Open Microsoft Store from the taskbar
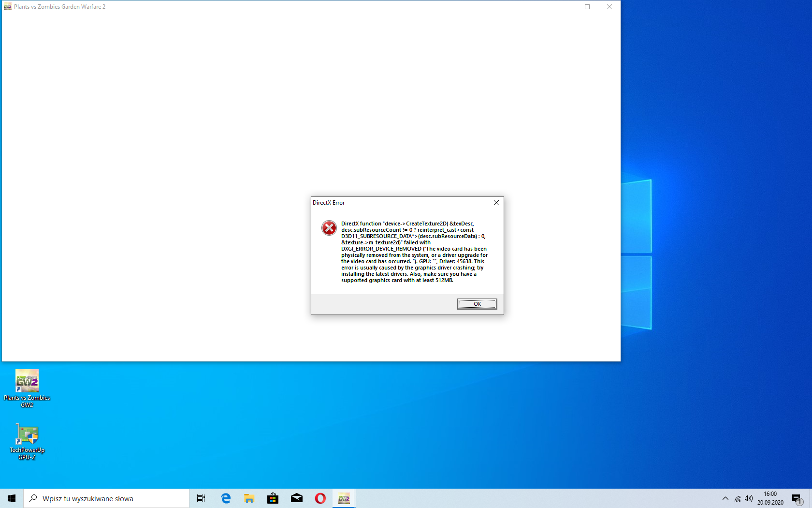Image resolution: width=812 pixels, height=508 pixels. (x=273, y=498)
